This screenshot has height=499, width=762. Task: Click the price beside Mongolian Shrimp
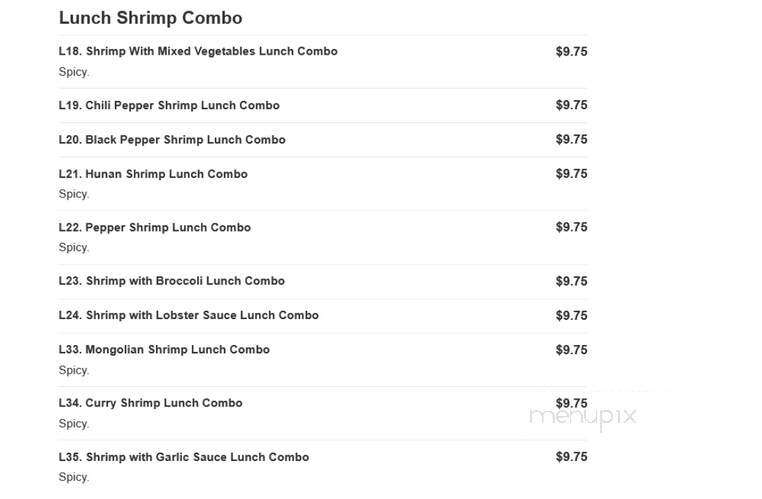[572, 350]
